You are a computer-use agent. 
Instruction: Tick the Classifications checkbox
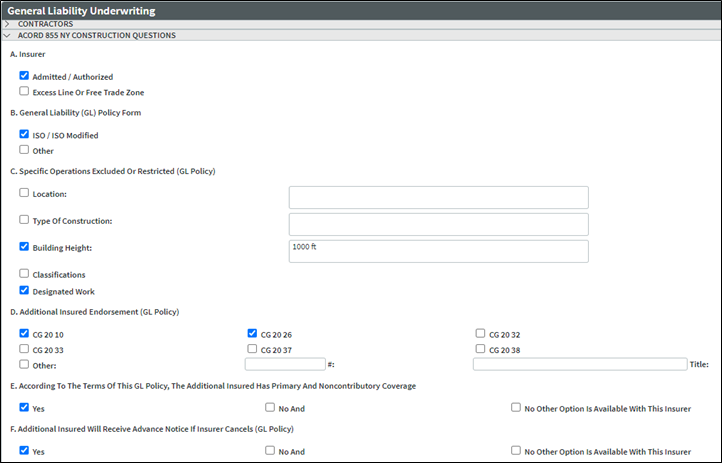click(24, 273)
